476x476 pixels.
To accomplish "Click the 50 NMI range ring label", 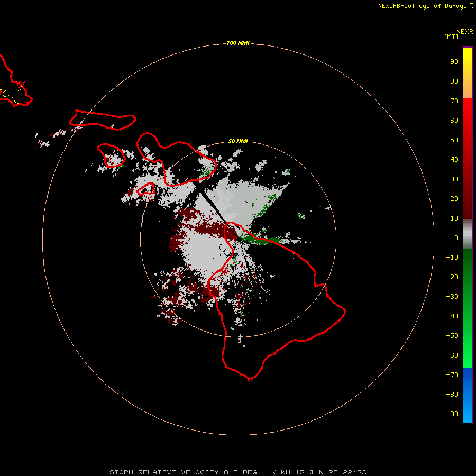I will coord(238,141).
